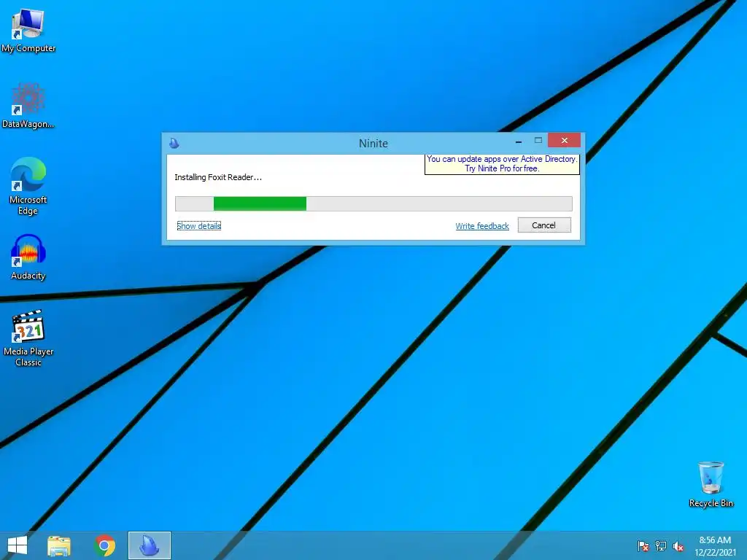Launch Media Player Classic shortcut
The width and height of the screenshot is (747, 560).
coord(28,338)
